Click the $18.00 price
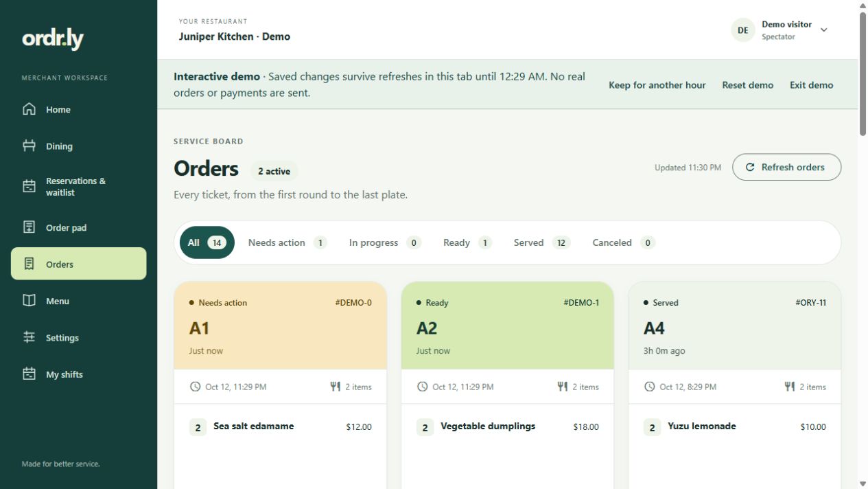Viewport: 868px width, 489px height. 586,427
